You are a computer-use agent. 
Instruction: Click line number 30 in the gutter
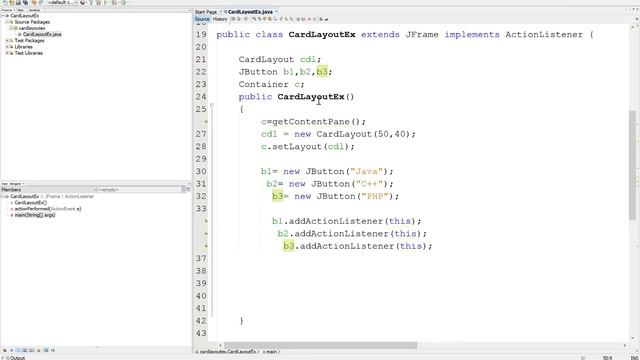[x=201, y=171]
